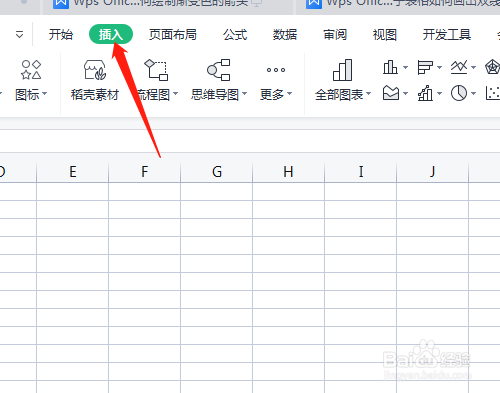Open the 开发工具 tab
The image size is (500, 393).
[447, 34]
